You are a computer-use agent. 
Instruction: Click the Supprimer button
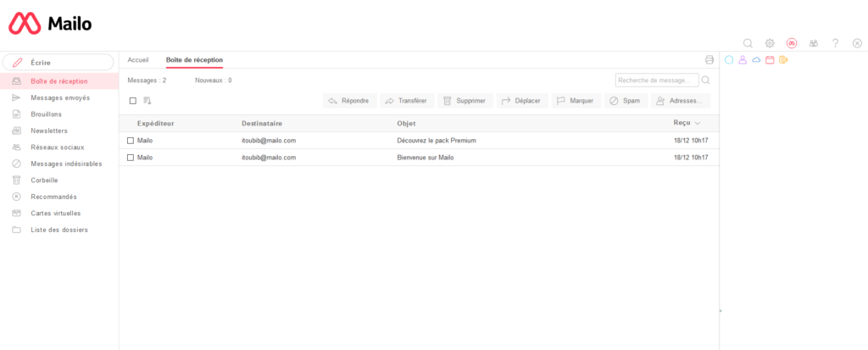coord(465,101)
